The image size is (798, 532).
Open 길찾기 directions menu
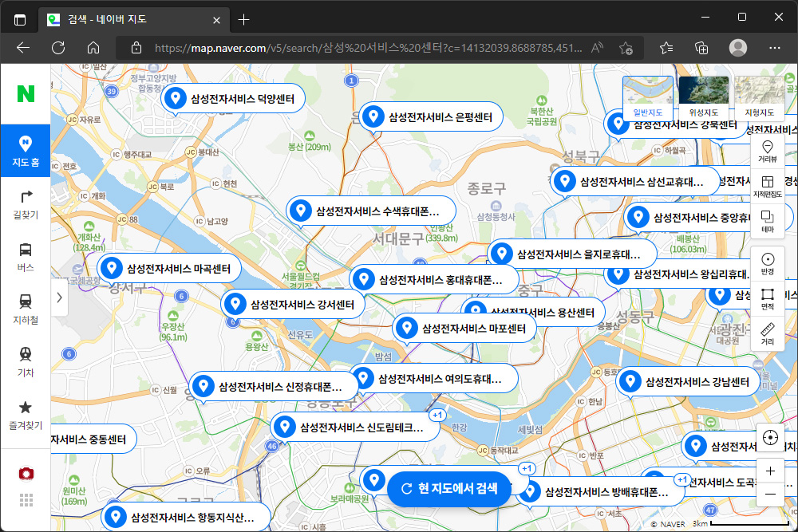click(26, 204)
